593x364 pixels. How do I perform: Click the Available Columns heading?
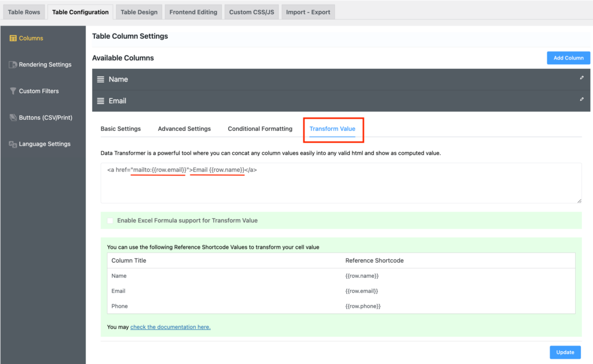pos(123,58)
